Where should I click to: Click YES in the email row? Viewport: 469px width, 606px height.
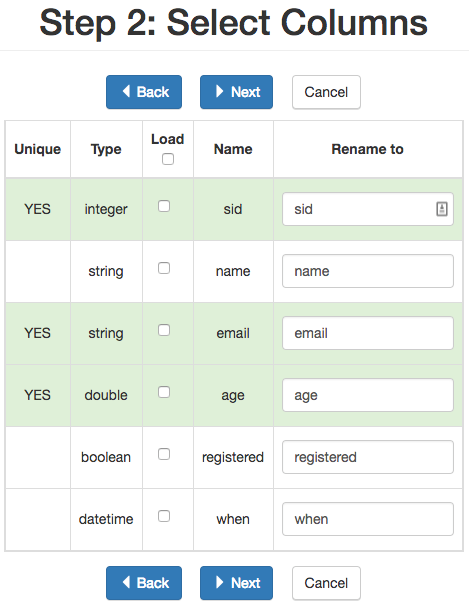[37, 333]
